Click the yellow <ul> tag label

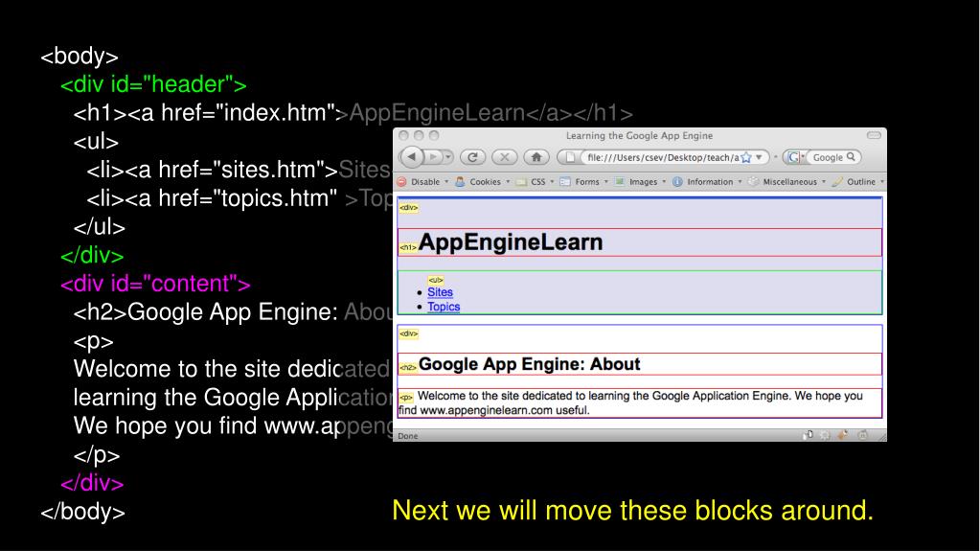(x=436, y=280)
